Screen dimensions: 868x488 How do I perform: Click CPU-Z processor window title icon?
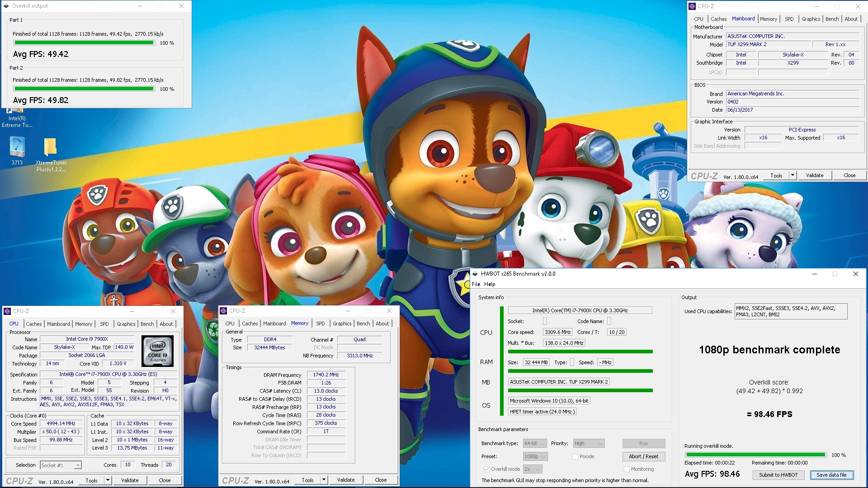coord(7,311)
